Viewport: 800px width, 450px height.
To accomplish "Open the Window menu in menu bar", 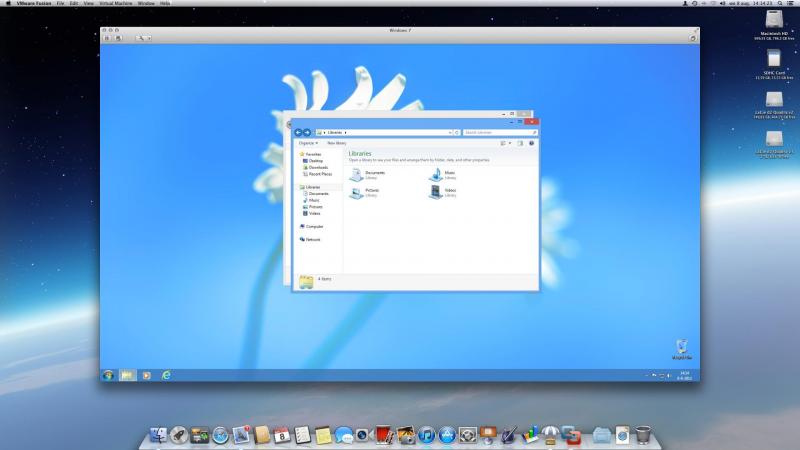I will coord(146,3).
